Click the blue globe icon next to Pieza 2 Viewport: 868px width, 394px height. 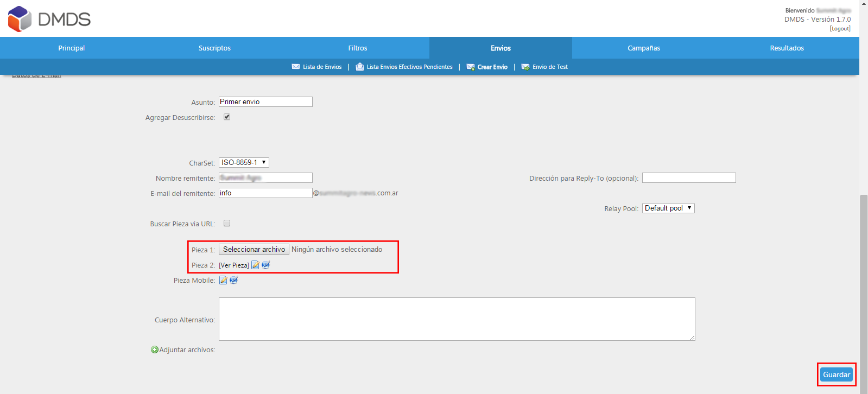pyautogui.click(x=266, y=265)
